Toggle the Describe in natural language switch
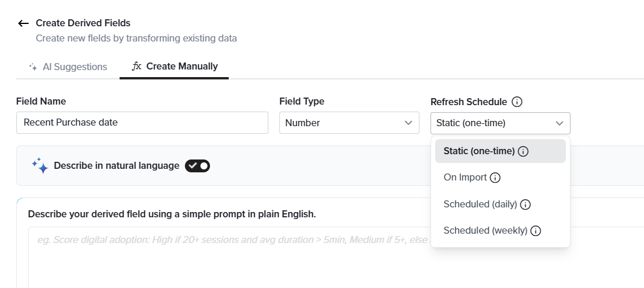Viewport: 644px width, 288px height. point(197,166)
